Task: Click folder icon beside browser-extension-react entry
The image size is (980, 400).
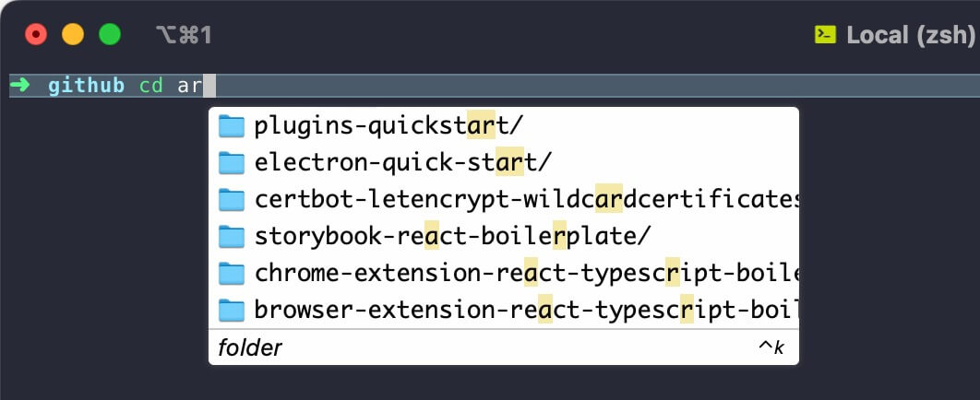Action: pos(232,311)
